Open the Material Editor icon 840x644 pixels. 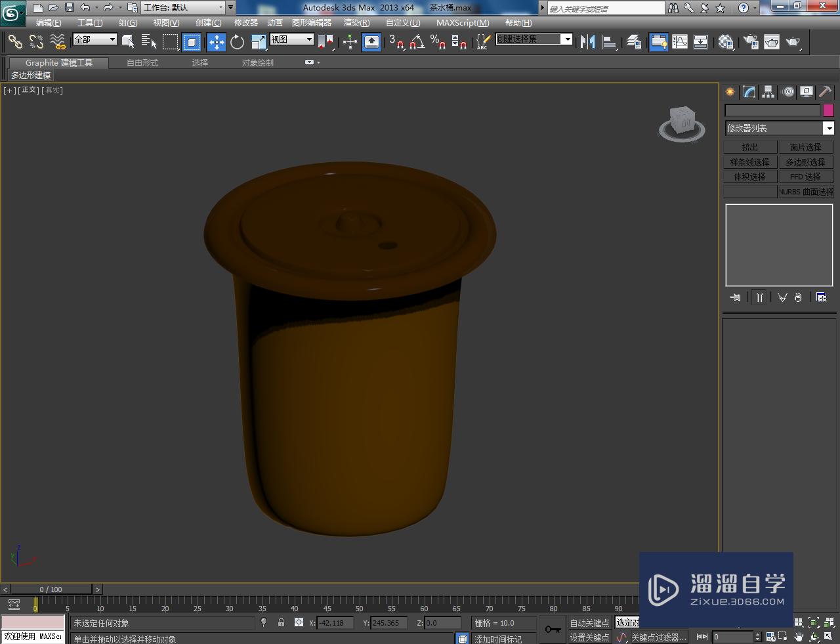pos(725,42)
